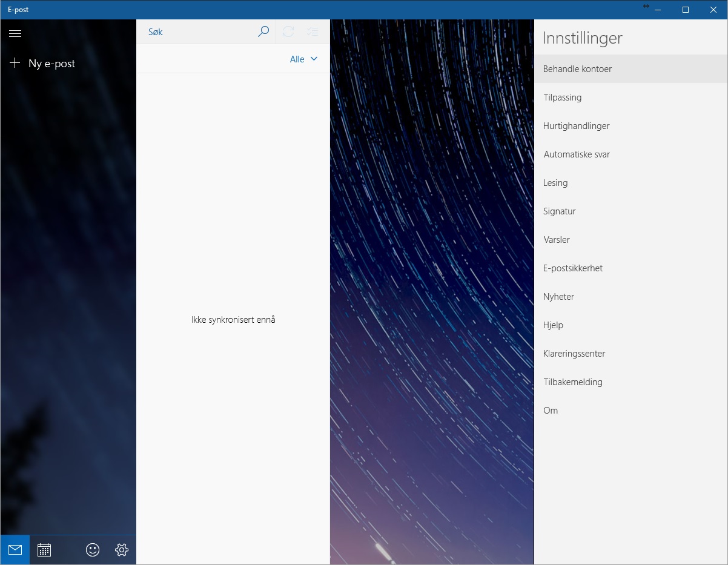728x565 pixels.
Task: Open settings with the gear icon
Action: 122,550
